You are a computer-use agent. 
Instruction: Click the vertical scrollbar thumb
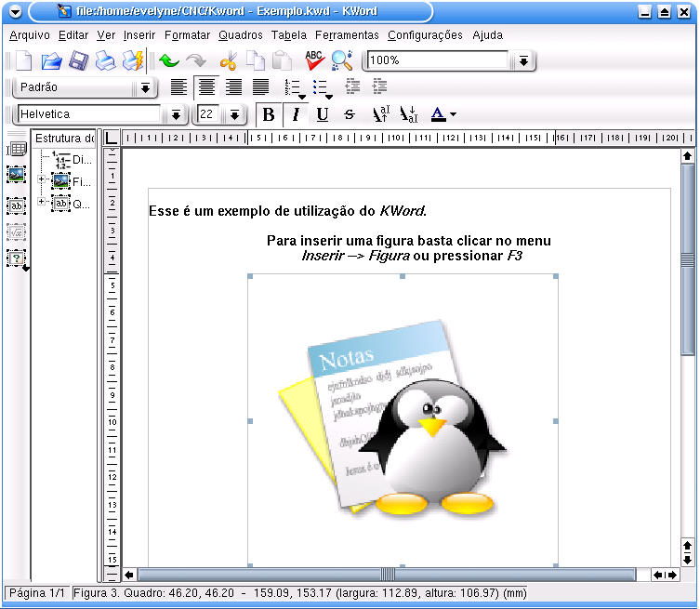(x=688, y=259)
